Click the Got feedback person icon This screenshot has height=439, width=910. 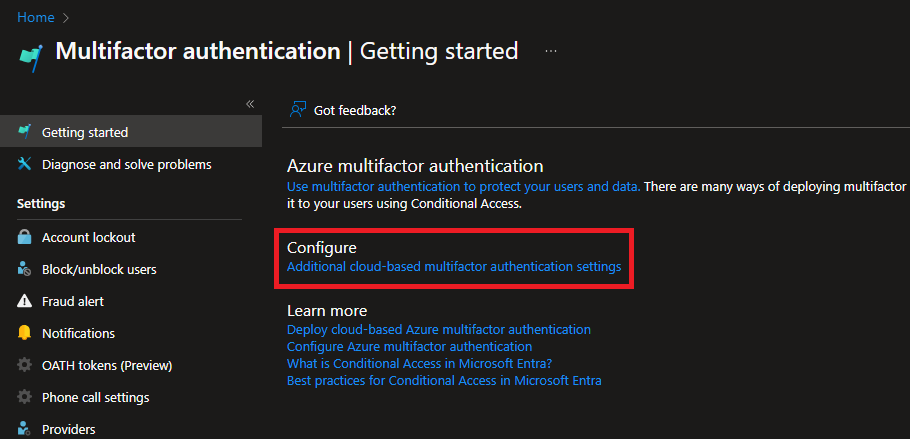(x=298, y=110)
